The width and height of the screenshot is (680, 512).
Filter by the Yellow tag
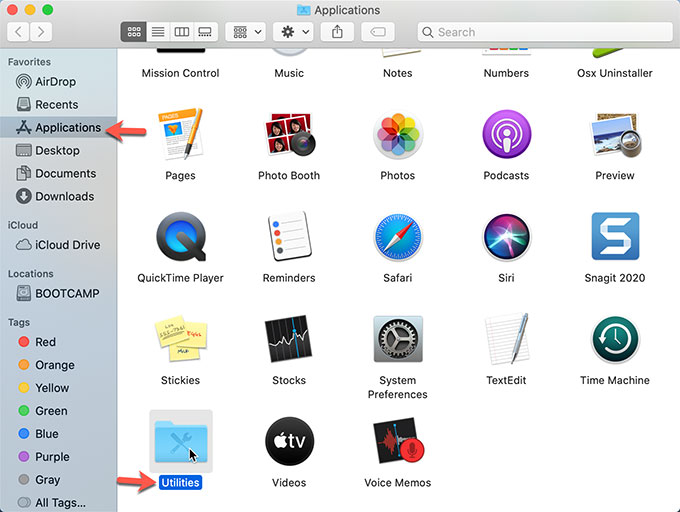point(58,388)
